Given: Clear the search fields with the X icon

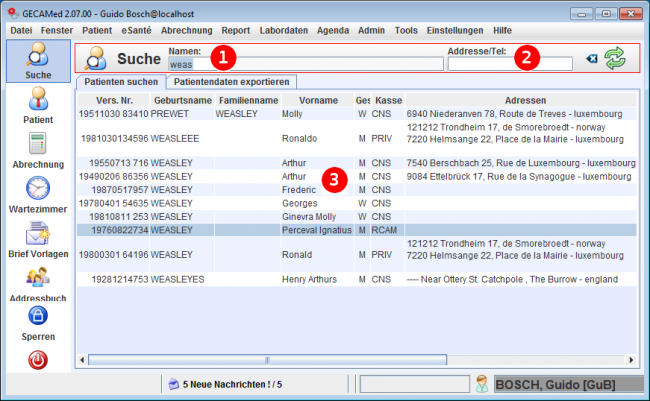Looking at the screenshot, I should tap(591, 60).
